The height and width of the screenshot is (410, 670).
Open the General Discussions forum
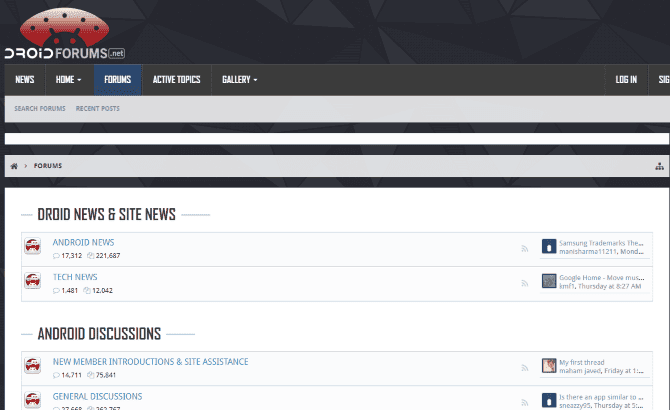97,396
